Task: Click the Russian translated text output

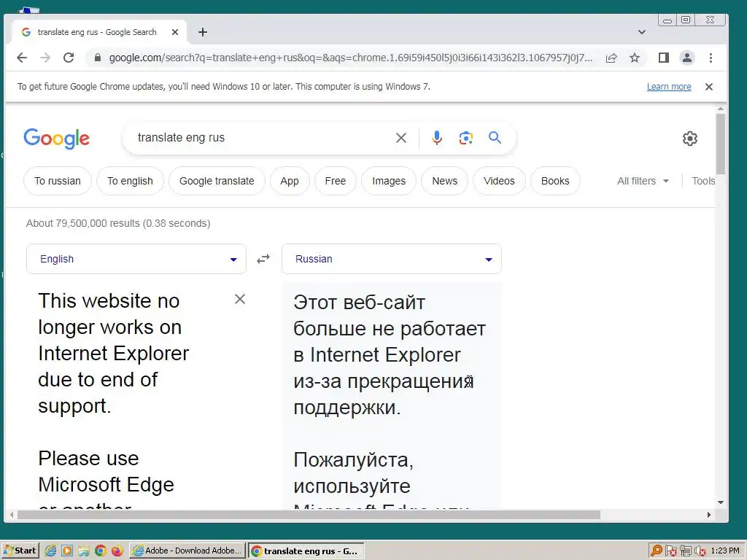Action: (392, 397)
